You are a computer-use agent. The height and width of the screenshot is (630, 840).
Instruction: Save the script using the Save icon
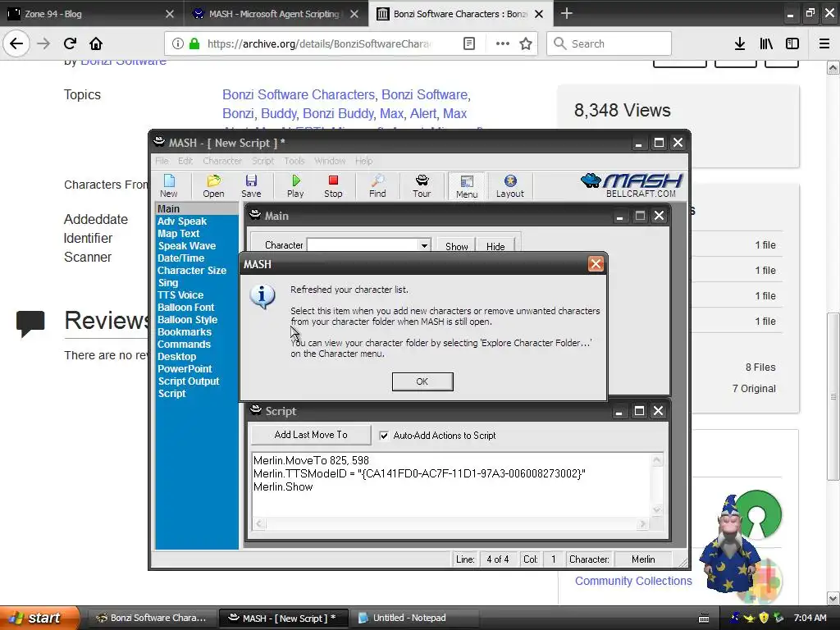[251, 186]
